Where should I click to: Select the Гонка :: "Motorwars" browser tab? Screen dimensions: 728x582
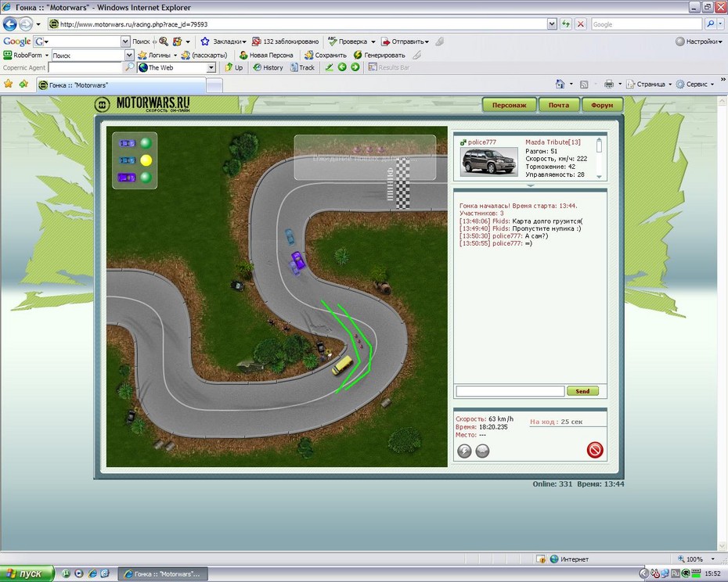click(x=121, y=85)
